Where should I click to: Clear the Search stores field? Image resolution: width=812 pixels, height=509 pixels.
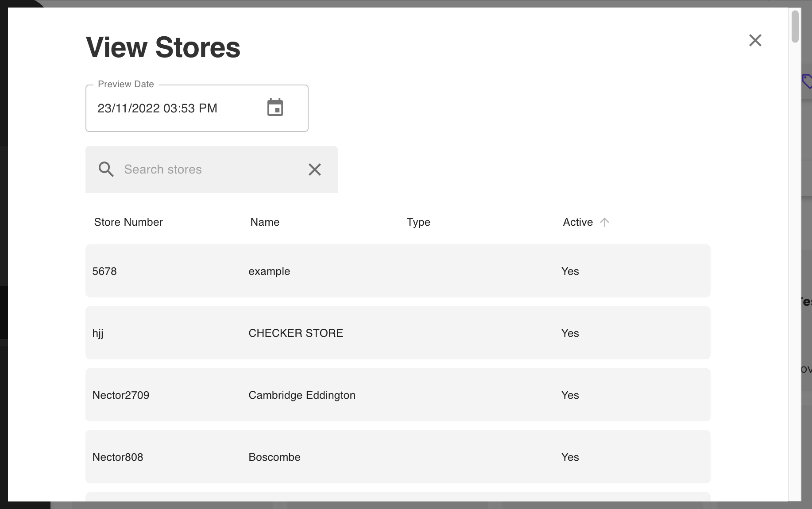point(314,169)
